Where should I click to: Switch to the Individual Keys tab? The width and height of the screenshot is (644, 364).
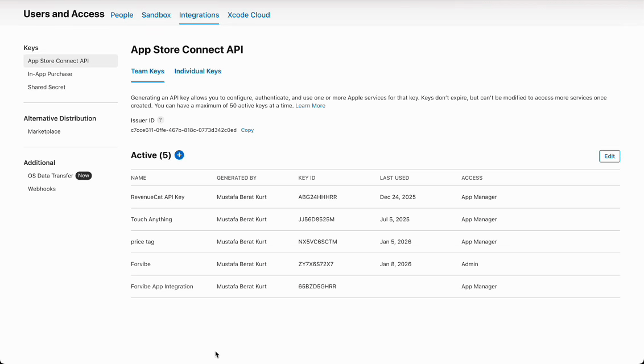[197, 71]
